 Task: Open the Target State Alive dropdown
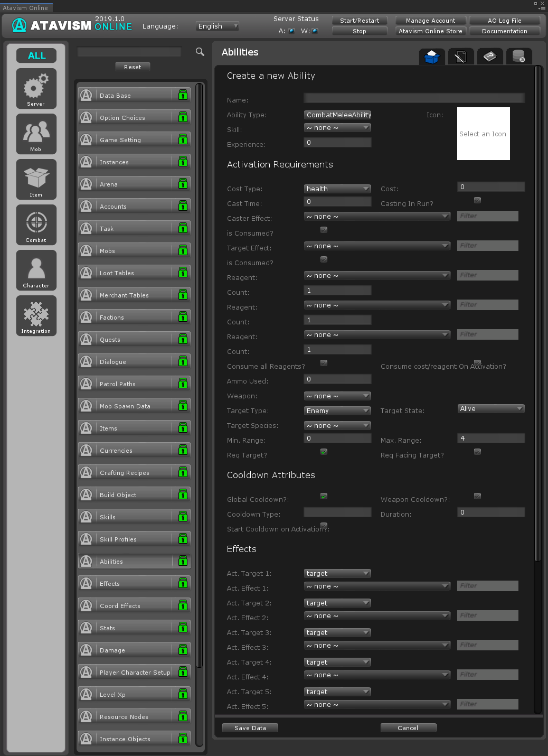[490, 408]
